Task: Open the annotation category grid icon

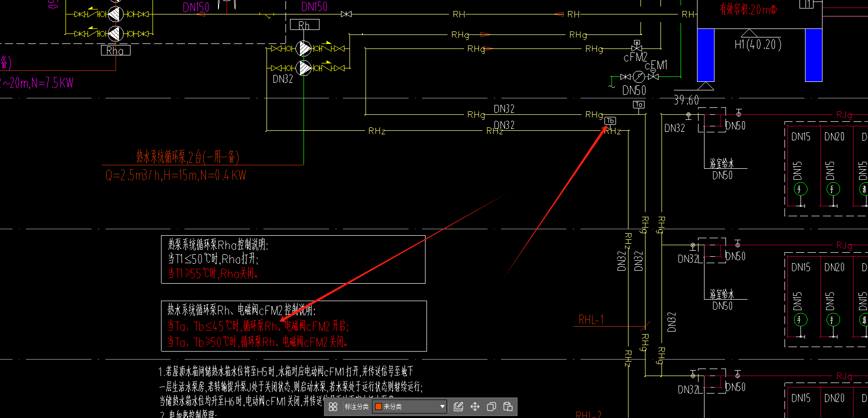Action: pyautogui.click(x=333, y=407)
